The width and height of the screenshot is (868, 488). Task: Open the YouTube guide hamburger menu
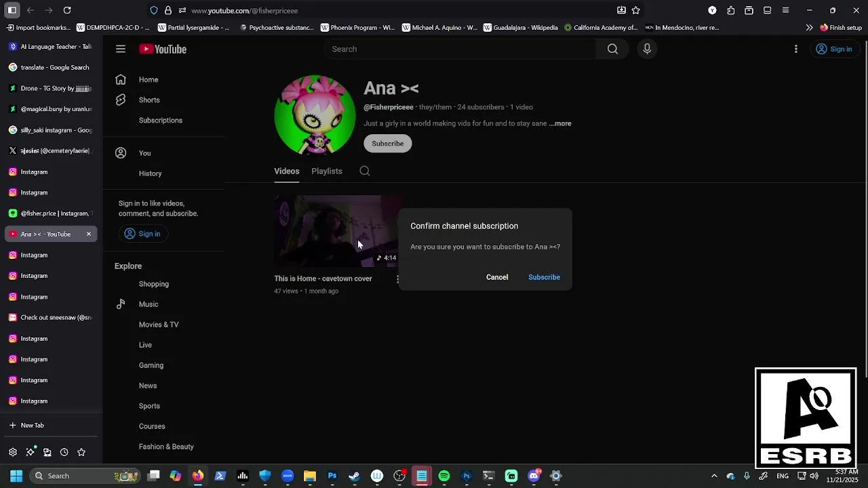pos(121,49)
